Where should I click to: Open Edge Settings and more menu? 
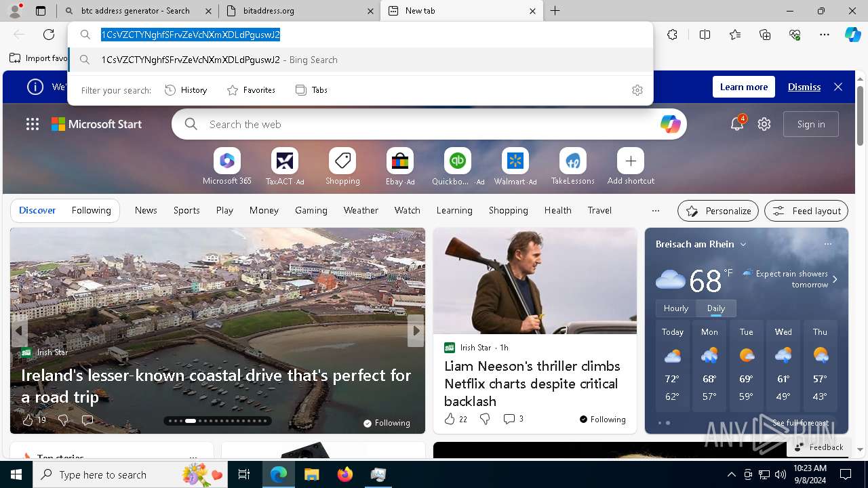click(825, 35)
